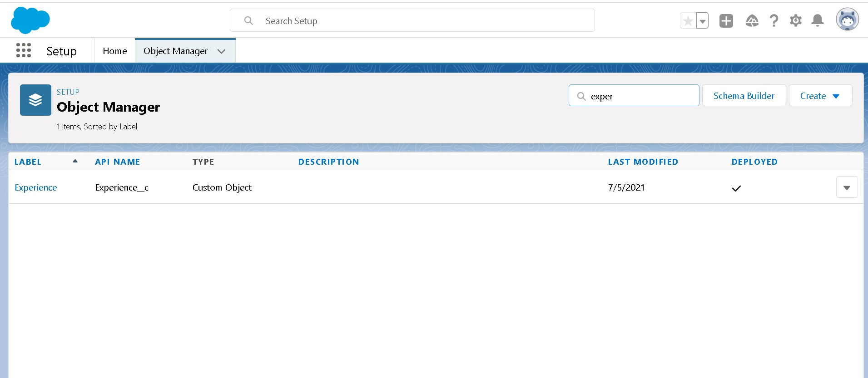Click the Label sort ascending arrow
Image resolution: width=868 pixels, height=378 pixels.
pos(75,161)
